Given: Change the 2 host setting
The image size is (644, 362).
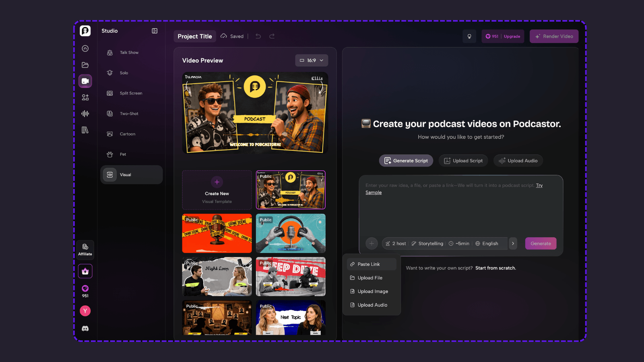Looking at the screenshot, I should [396, 243].
